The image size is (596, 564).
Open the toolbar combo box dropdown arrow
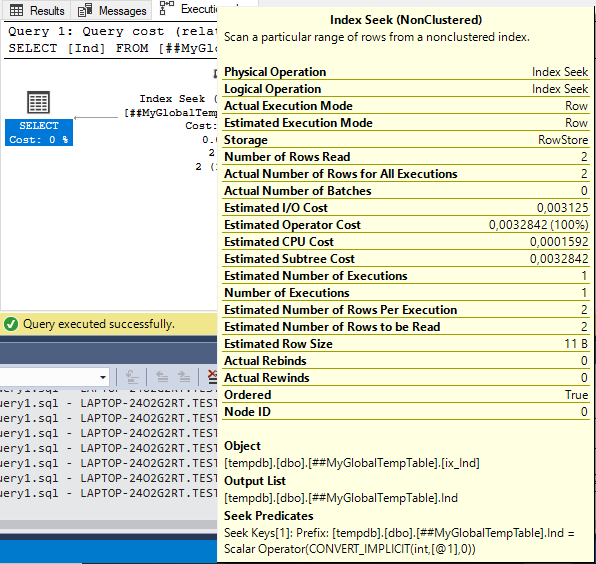pos(103,377)
